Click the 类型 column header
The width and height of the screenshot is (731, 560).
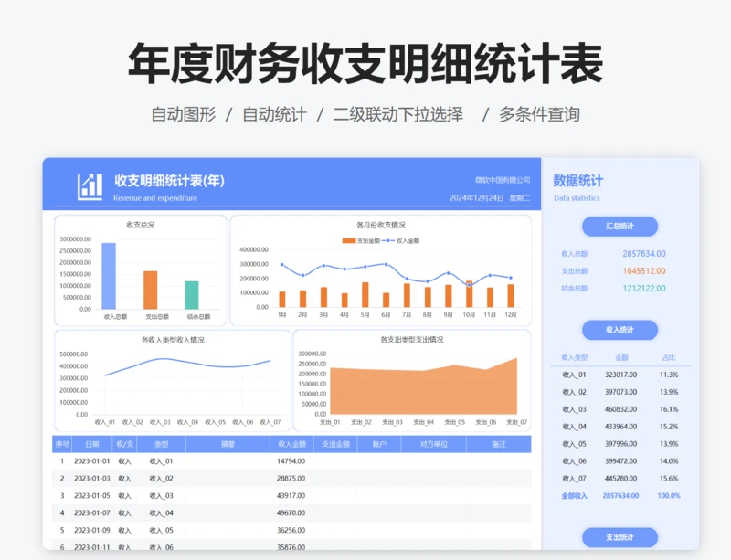tap(162, 444)
